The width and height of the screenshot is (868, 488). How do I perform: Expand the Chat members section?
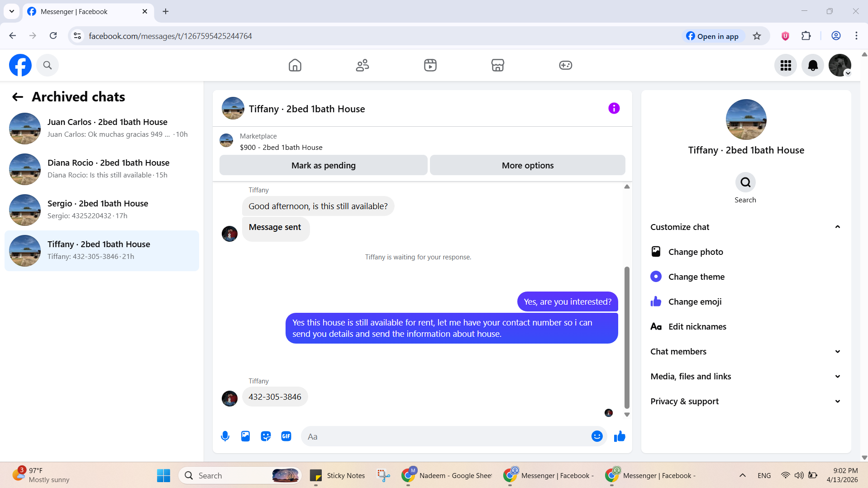(746, 351)
